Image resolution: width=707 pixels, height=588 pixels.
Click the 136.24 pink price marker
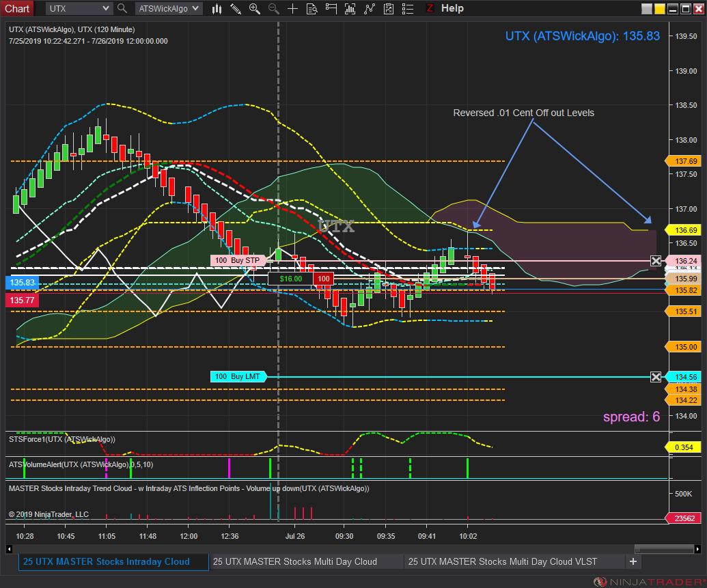[685, 261]
